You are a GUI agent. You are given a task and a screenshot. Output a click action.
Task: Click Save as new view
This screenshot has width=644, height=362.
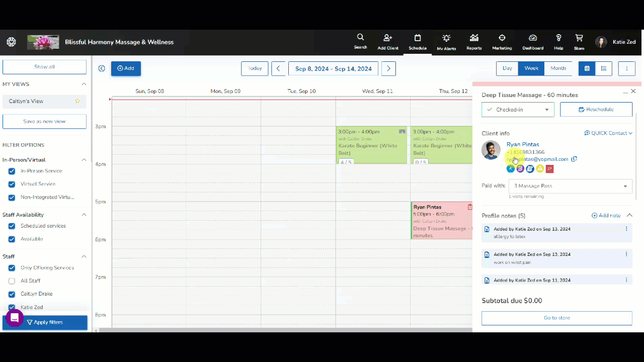pyautogui.click(x=44, y=121)
